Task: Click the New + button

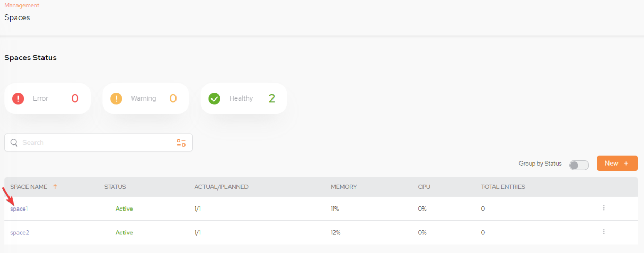Action: tap(617, 164)
